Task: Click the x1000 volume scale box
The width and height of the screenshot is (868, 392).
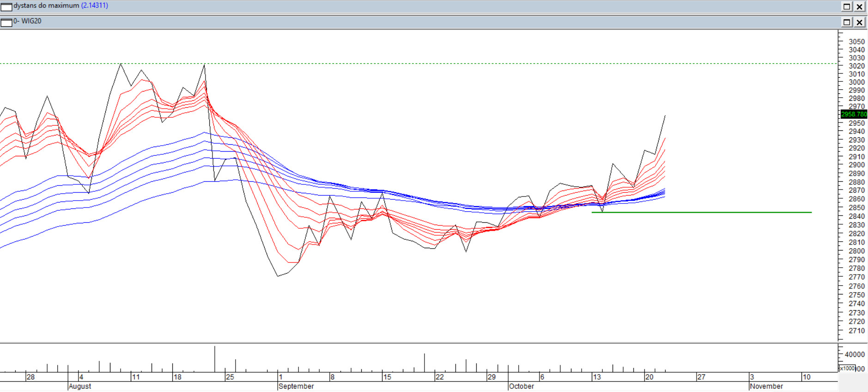Action: pos(847,368)
